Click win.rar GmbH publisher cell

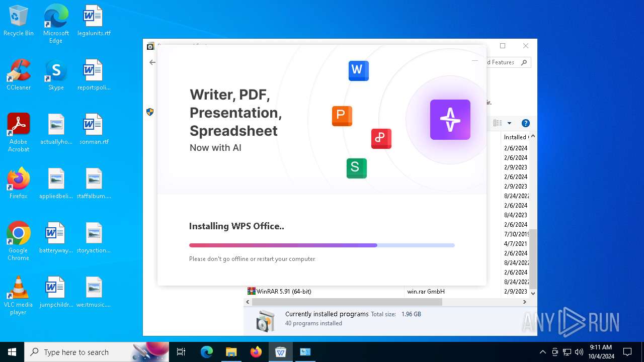[426, 291]
